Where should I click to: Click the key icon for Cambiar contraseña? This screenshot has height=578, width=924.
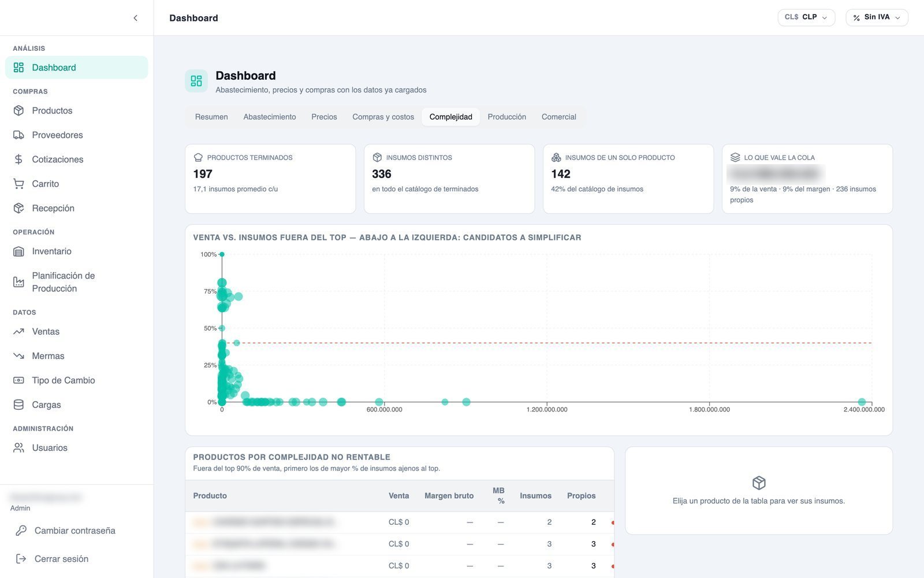click(x=21, y=531)
